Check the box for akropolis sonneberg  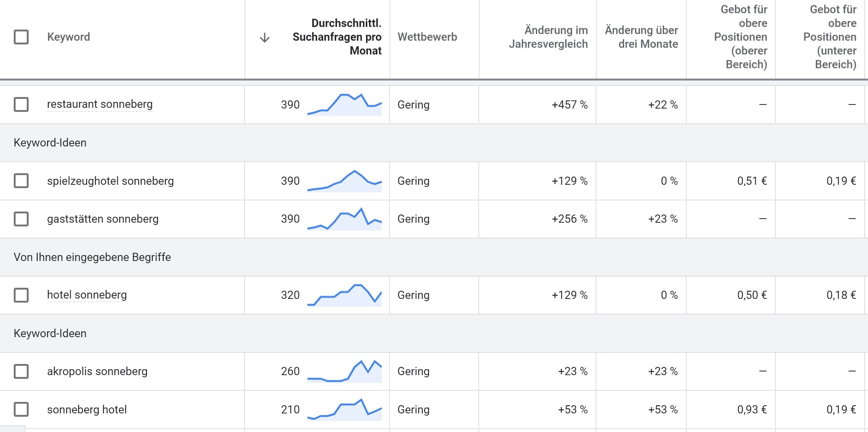pos(21,371)
